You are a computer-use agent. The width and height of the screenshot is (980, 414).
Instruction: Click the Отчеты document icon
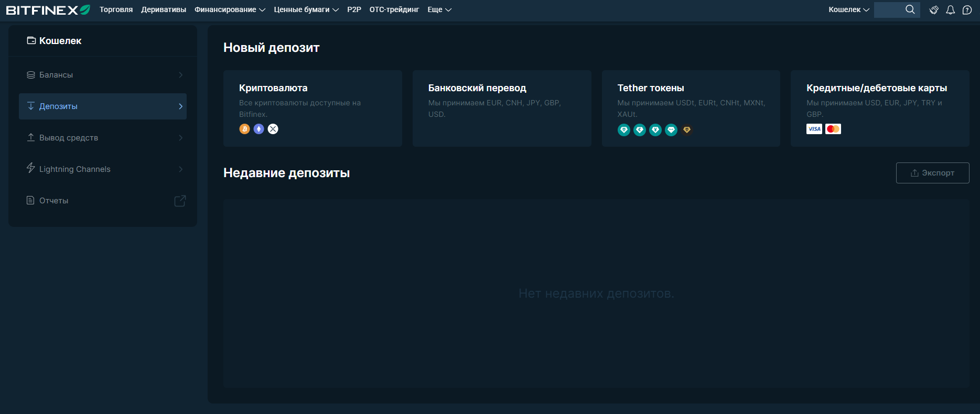click(30, 200)
